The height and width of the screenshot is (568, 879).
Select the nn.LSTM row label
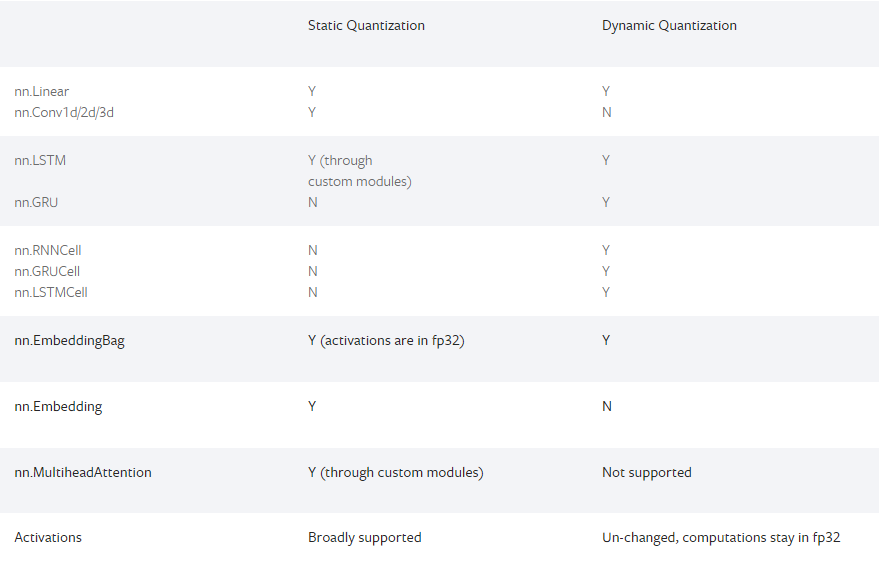coord(40,161)
